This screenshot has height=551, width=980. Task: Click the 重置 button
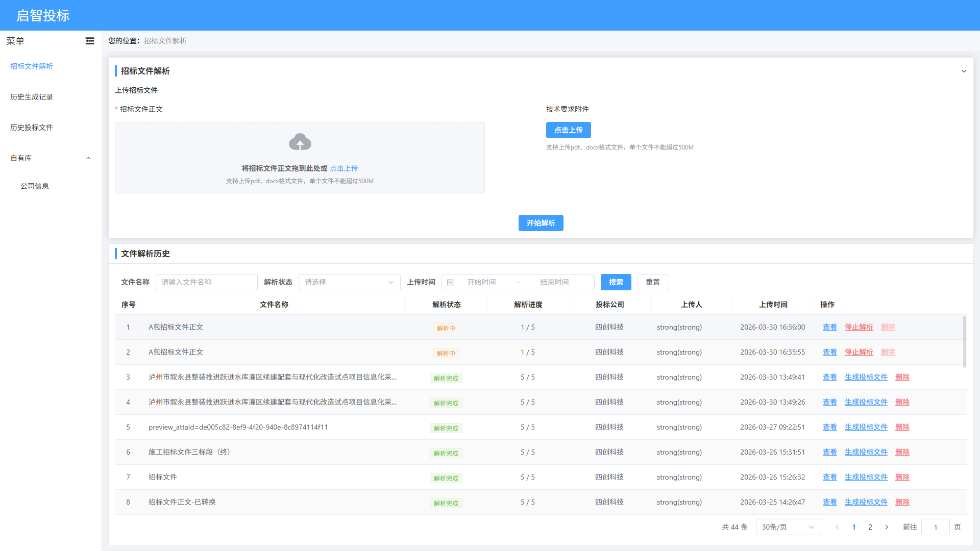(652, 282)
